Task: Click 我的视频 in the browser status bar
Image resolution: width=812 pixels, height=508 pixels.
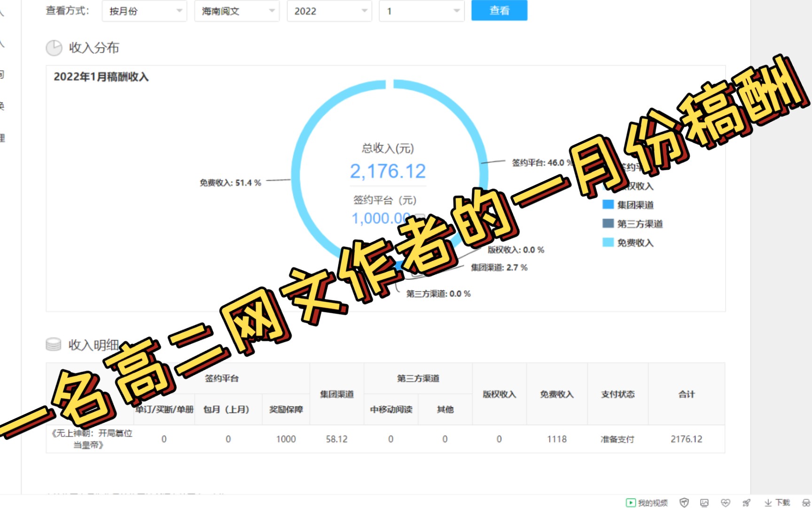Action: (647, 503)
